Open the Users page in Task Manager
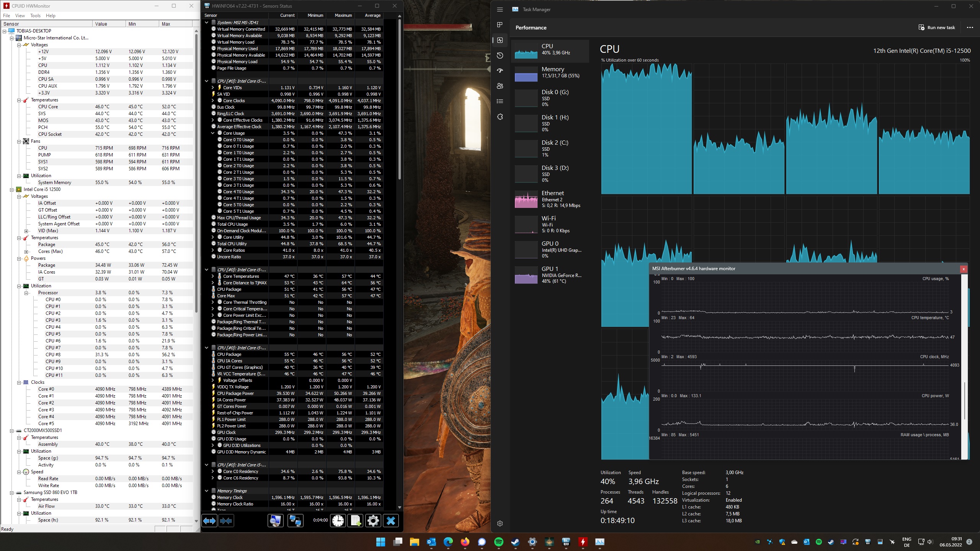980x551 pixels. 500,86
